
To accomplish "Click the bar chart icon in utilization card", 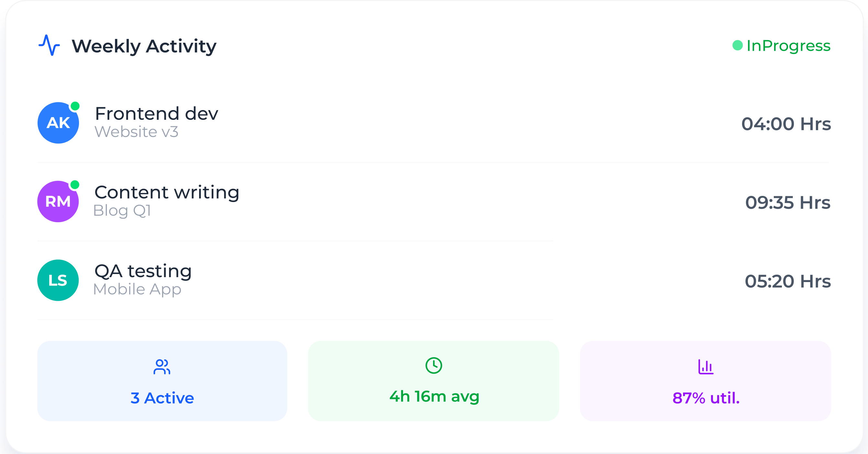I will click(705, 367).
